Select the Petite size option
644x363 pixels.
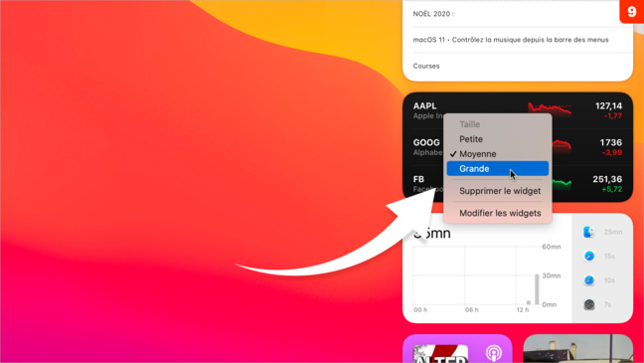click(497, 139)
